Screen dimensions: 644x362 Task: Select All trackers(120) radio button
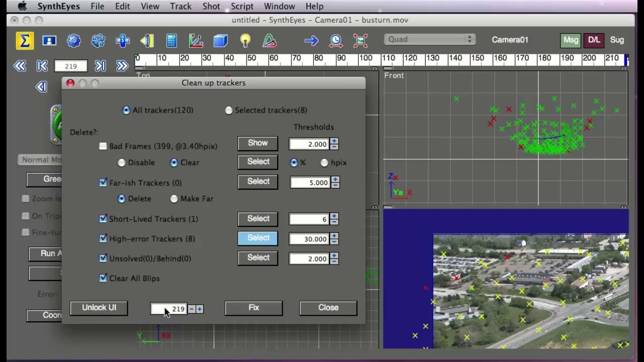point(126,110)
